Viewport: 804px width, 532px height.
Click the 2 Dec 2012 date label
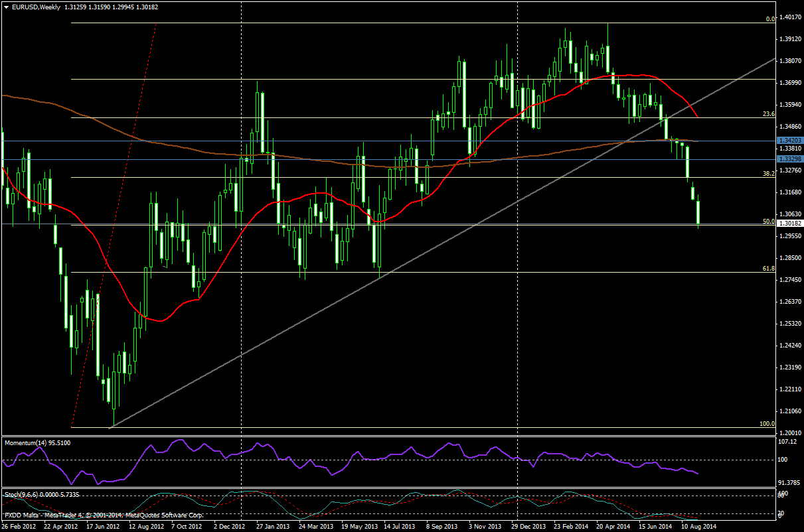coord(230,526)
